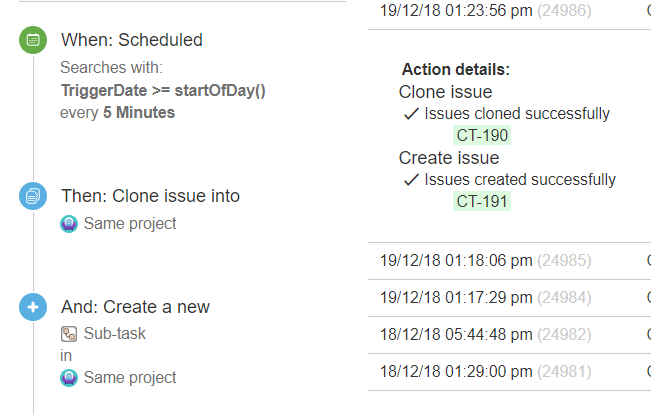Expand audit log entry 24981
This screenshot has height=415, width=651.
(509, 371)
